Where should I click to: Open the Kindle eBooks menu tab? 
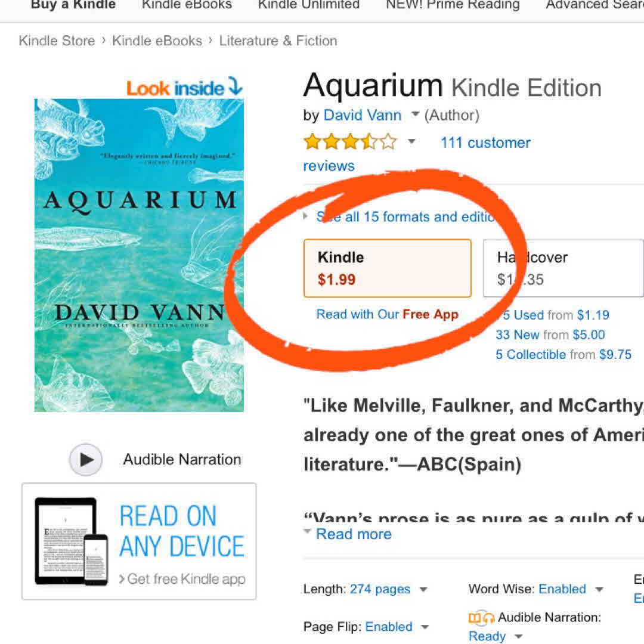click(x=187, y=5)
